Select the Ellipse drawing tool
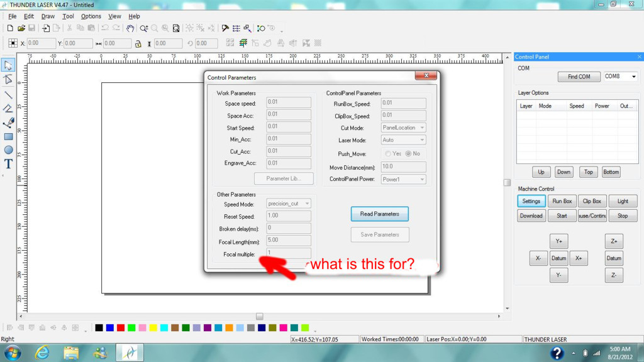The height and width of the screenshot is (362, 644). pos(8,150)
